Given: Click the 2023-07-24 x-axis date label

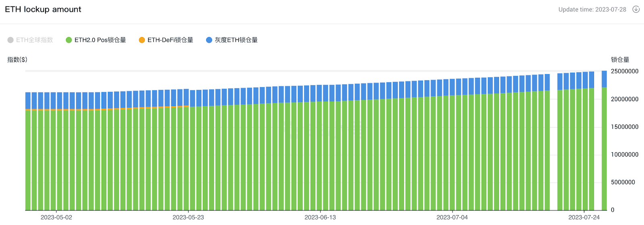Looking at the screenshot, I should pyautogui.click(x=584, y=217).
